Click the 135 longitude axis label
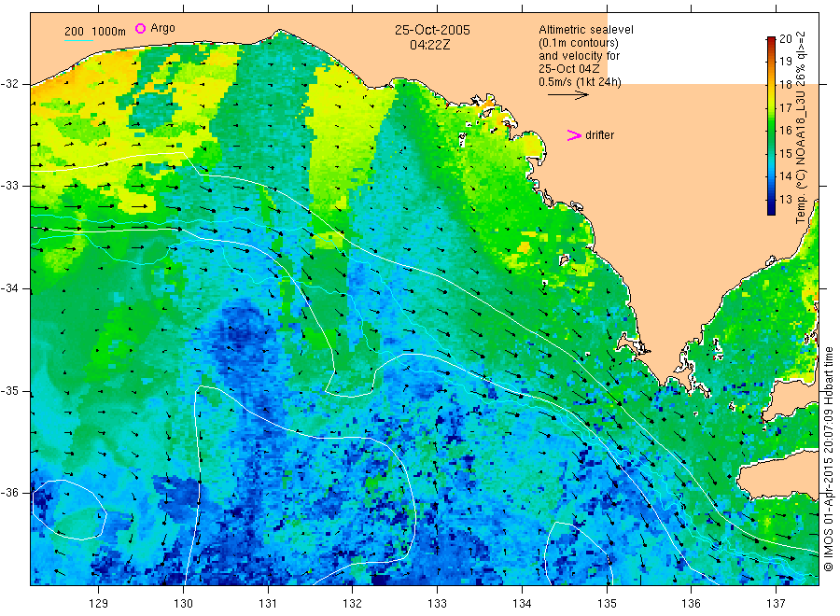The height and width of the screenshot is (616, 840). [607, 604]
